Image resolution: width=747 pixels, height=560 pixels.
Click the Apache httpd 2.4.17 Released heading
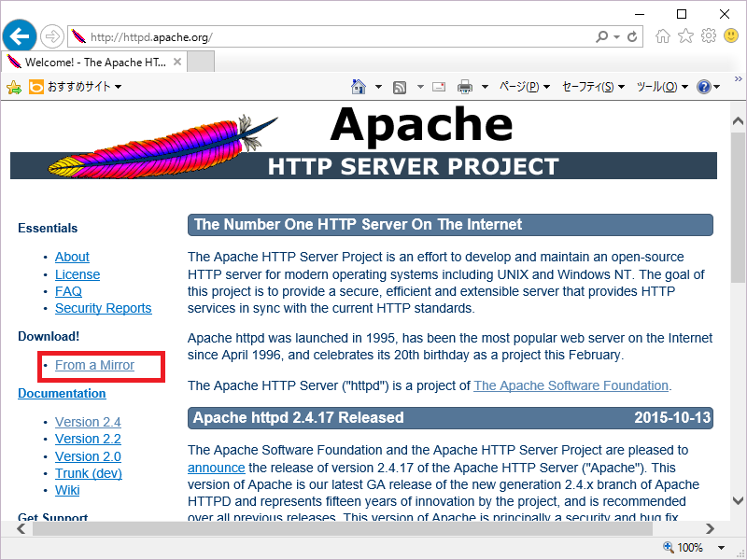tap(298, 417)
